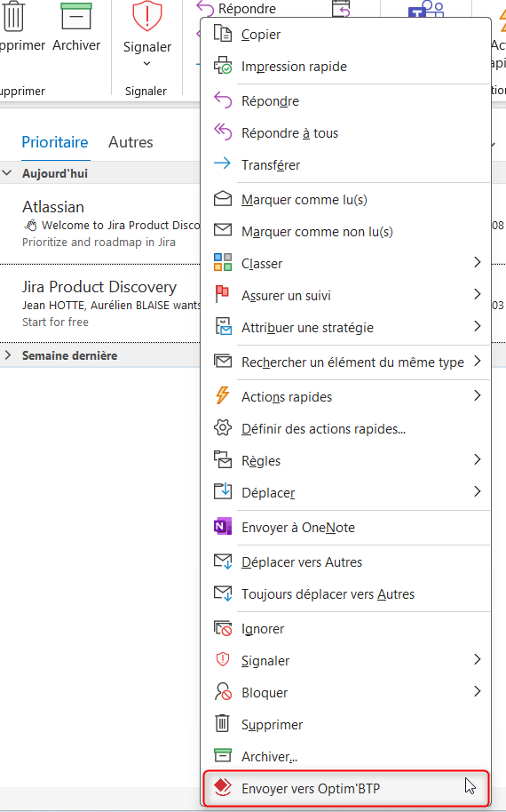This screenshot has width=506, height=812.
Task: Click the closed envelope Marquer comme non lu(s) icon
Action: tap(223, 229)
